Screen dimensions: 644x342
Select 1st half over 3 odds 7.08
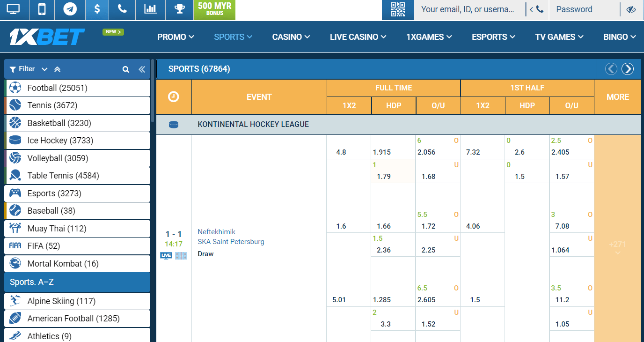[572, 221]
